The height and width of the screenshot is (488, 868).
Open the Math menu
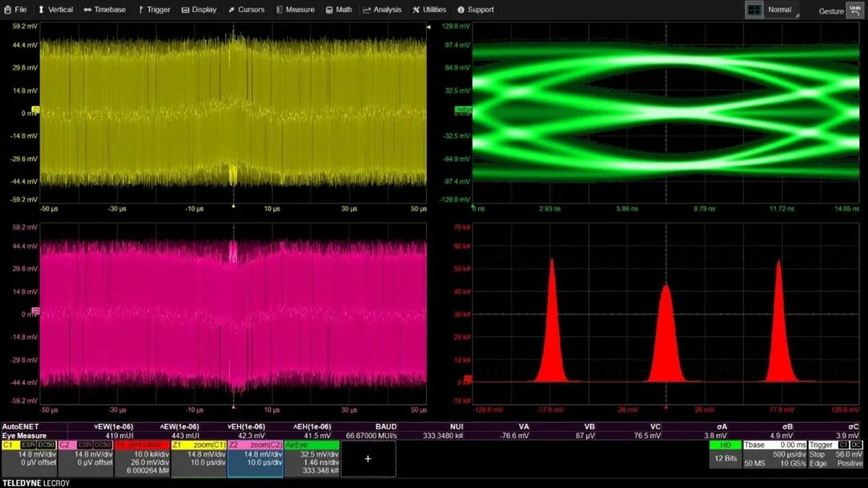pos(339,10)
